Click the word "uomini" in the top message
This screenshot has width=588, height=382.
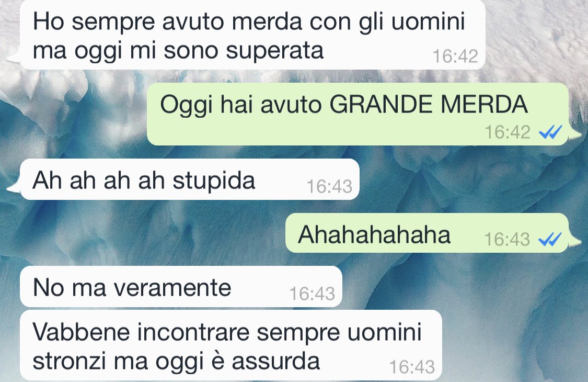pos(429,21)
